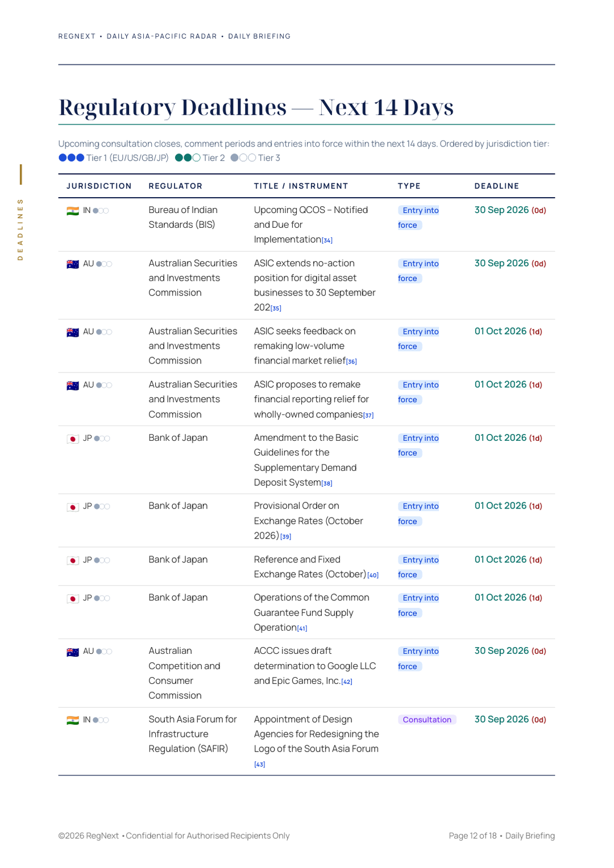The width and height of the screenshot is (614, 868).
Task: Click the Australia flag in the wholly-owned companies row
Action: coord(73,386)
